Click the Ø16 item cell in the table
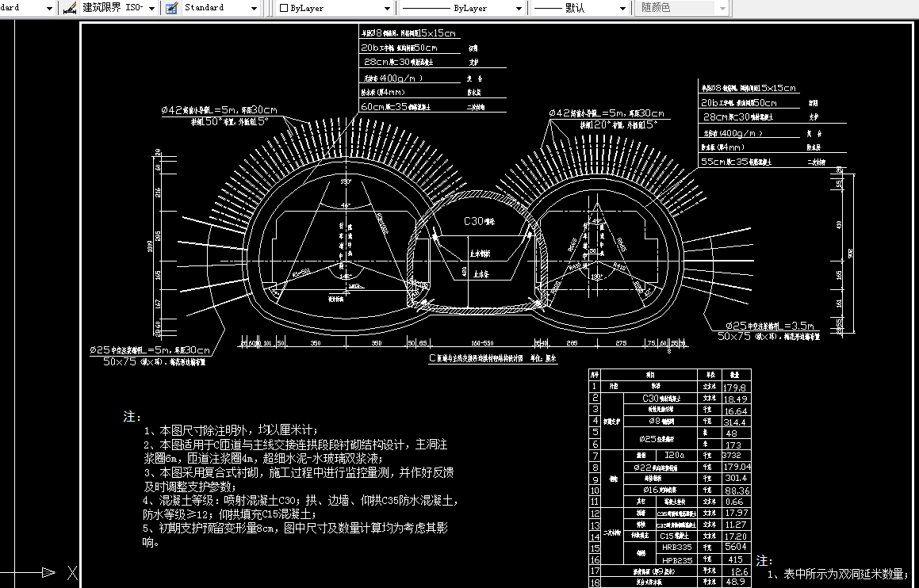The width and height of the screenshot is (919, 588). click(661, 491)
